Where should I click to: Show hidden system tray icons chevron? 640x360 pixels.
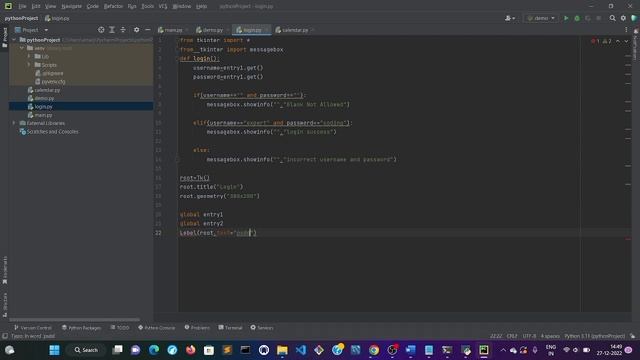[503, 350]
